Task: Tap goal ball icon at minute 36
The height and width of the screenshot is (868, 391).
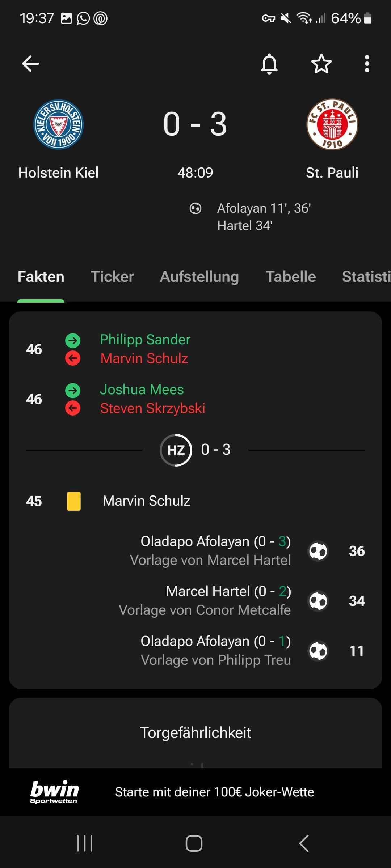Action: (x=318, y=551)
